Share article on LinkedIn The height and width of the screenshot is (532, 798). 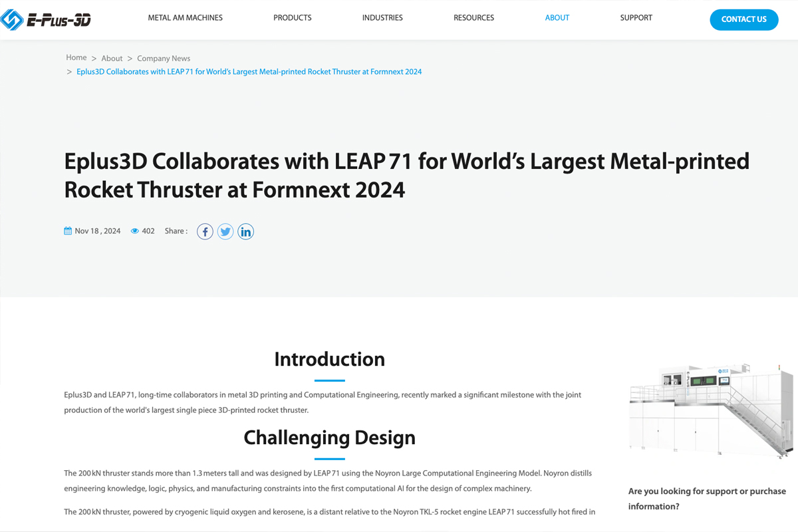coord(246,231)
